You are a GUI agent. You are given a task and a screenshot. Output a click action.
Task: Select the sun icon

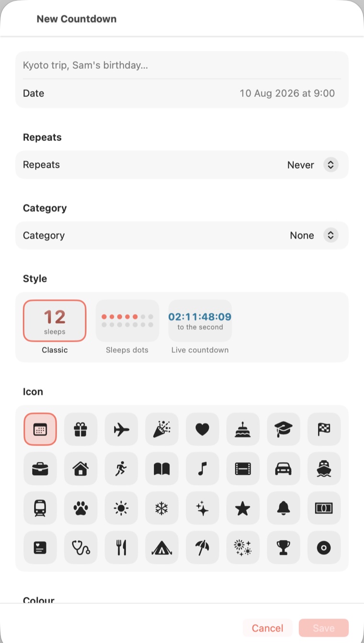[x=121, y=508]
